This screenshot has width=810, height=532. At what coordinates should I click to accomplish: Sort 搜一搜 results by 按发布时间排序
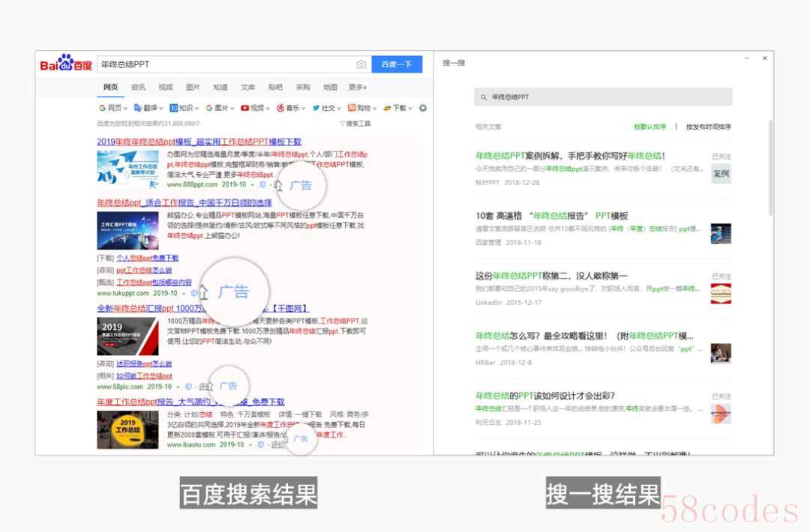708,127
